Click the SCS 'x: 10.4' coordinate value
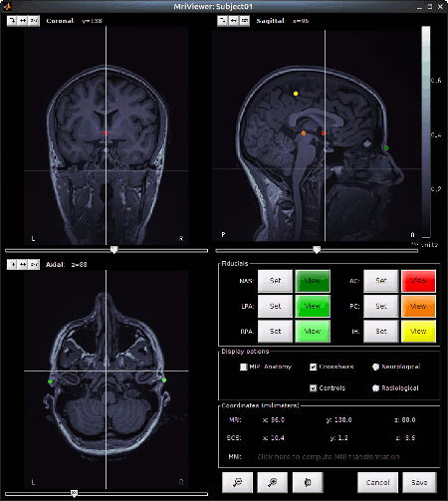Image resolution: width=448 pixels, height=501 pixels. click(274, 438)
